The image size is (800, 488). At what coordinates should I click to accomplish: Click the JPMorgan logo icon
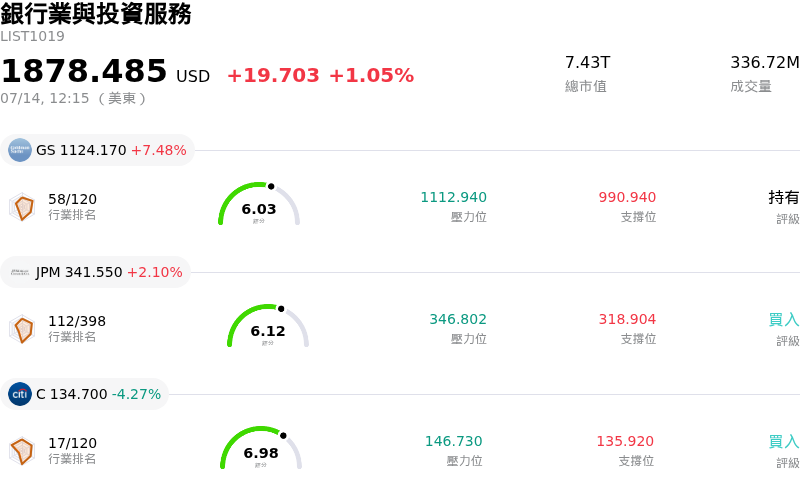click(x=20, y=272)
